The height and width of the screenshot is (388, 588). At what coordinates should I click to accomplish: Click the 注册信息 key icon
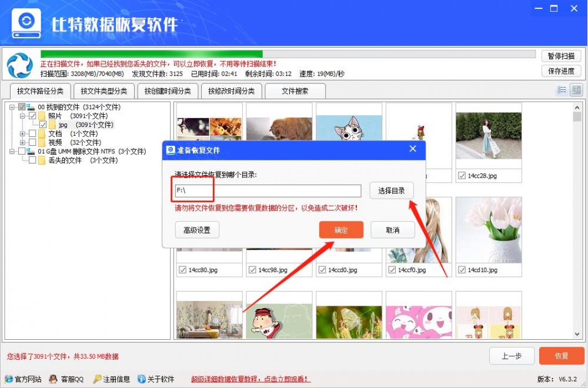(x=97, y=379)
